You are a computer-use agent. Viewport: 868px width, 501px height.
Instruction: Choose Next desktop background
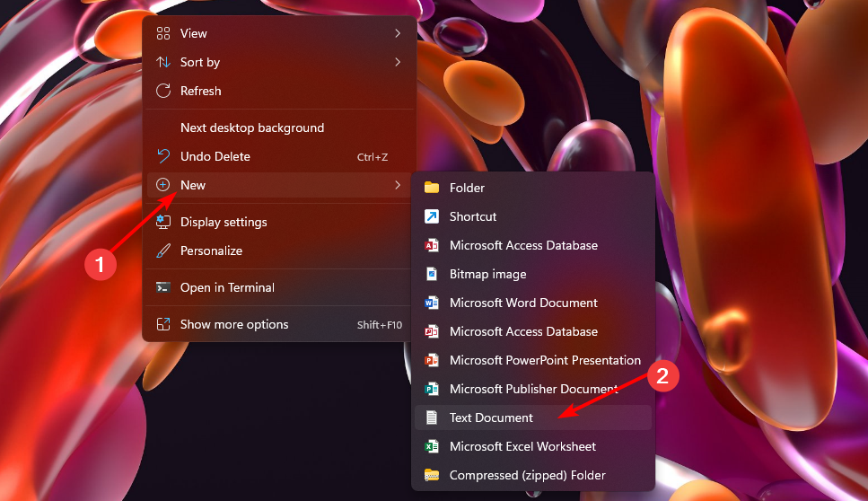(x=280, y=127)
